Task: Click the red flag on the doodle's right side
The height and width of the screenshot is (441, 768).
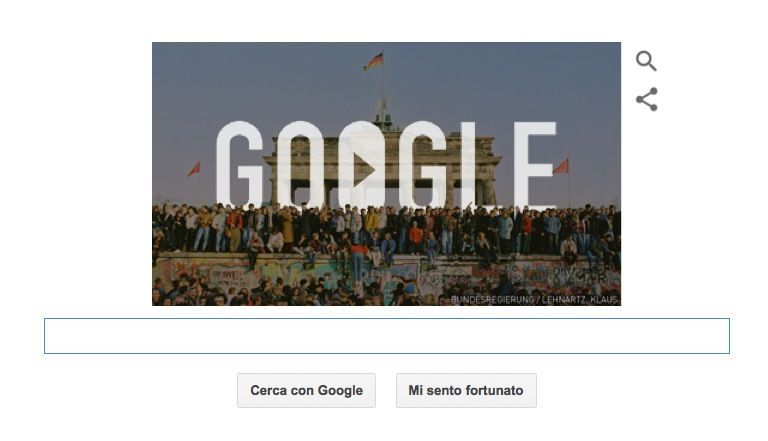Action: click(561, 167)
